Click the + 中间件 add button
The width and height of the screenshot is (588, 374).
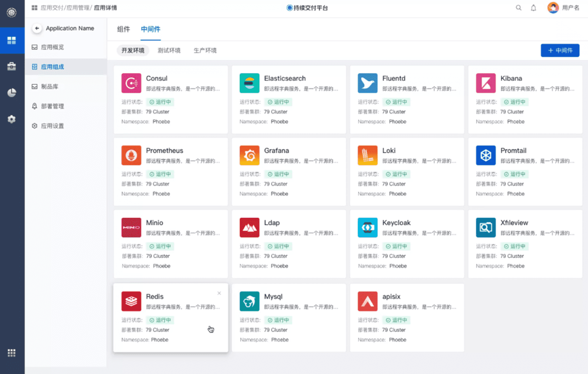[560, 50]
